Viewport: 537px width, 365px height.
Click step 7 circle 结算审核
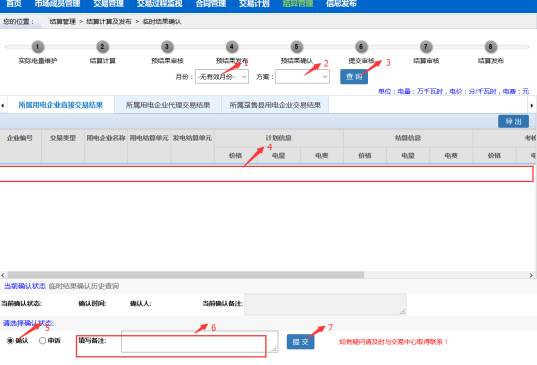(x=426, y=47)
